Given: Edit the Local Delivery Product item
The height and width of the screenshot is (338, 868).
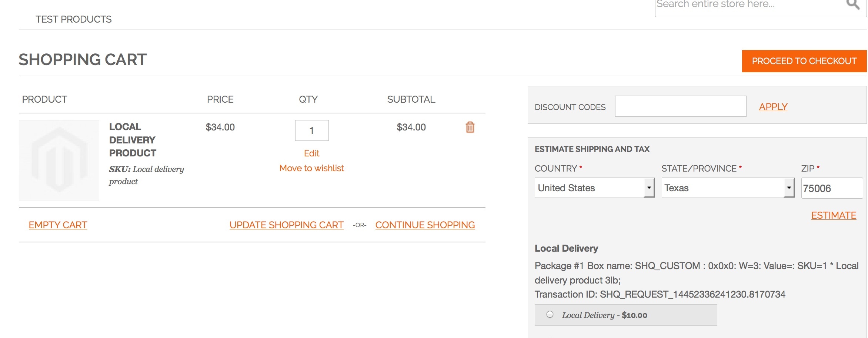Looking at the screenshot, I should (311, 153).
